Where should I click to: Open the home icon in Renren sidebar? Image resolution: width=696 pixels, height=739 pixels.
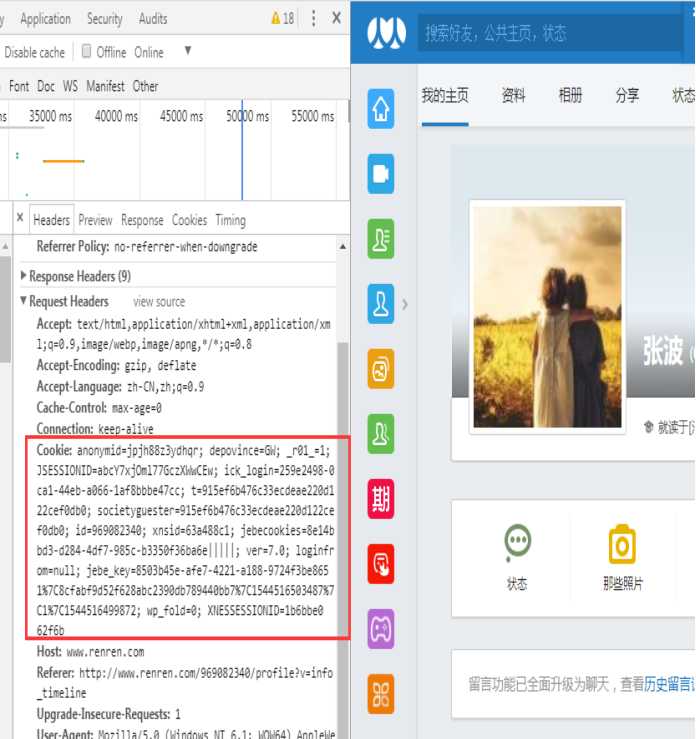point(381,109)
